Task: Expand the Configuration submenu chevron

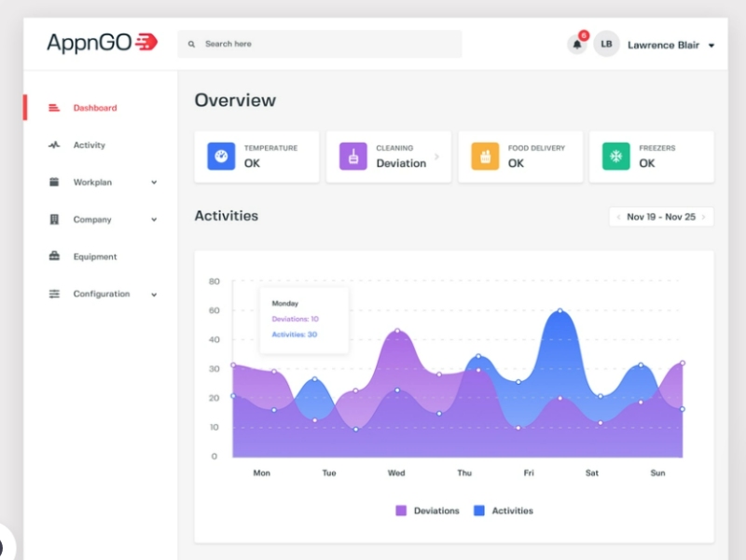Action: pyautogui.click(x=154, y=294)
